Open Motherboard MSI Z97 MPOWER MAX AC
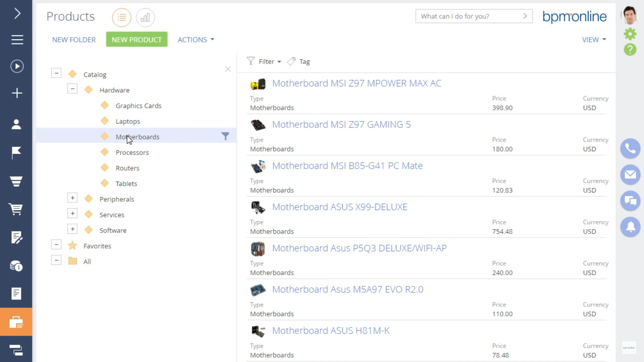The height and width of the screenshot is (362, 644). [x=357, y=83]
